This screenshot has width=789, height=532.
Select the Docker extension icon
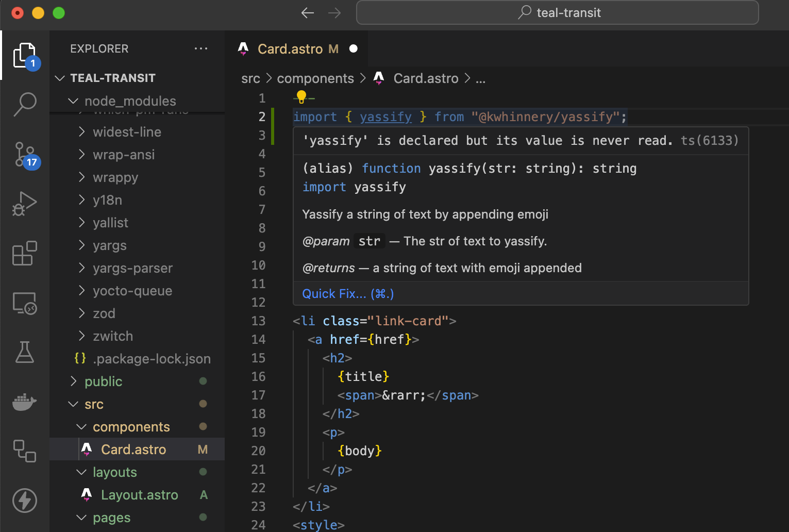[24, 403]
